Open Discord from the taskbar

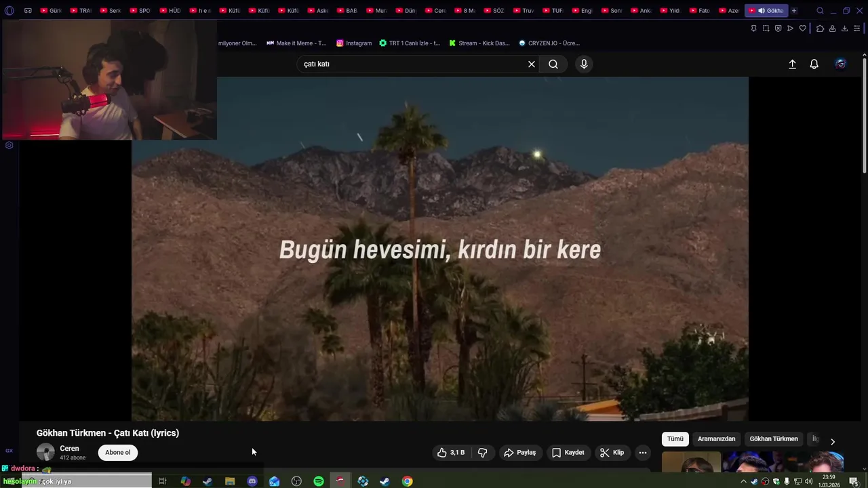(252, 481)
